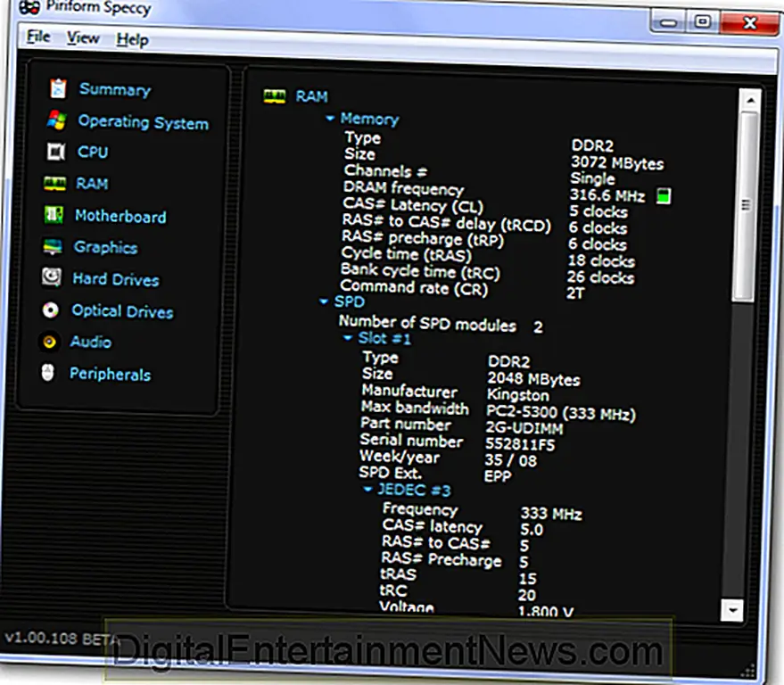The height and width of the screenshot is (685, 784).
Task: Click the 'Command rate (CR)' label
Action: [x=414, y=287]
